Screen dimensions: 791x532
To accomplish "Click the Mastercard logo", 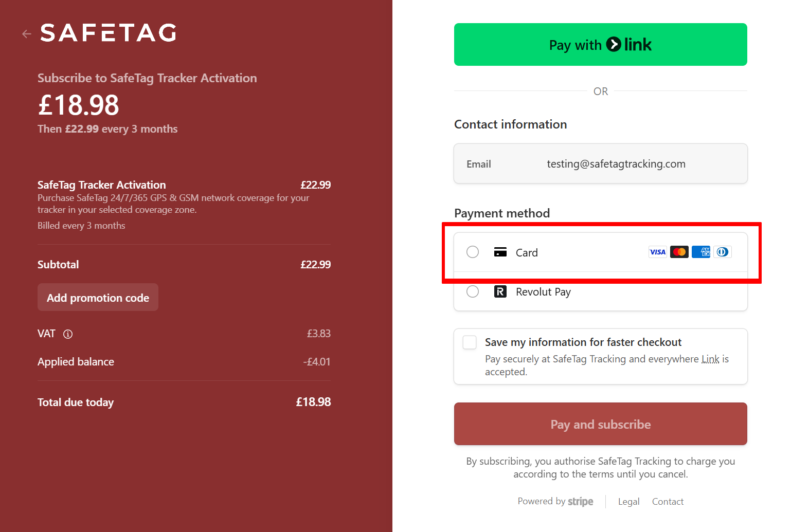I will [679, 252].
